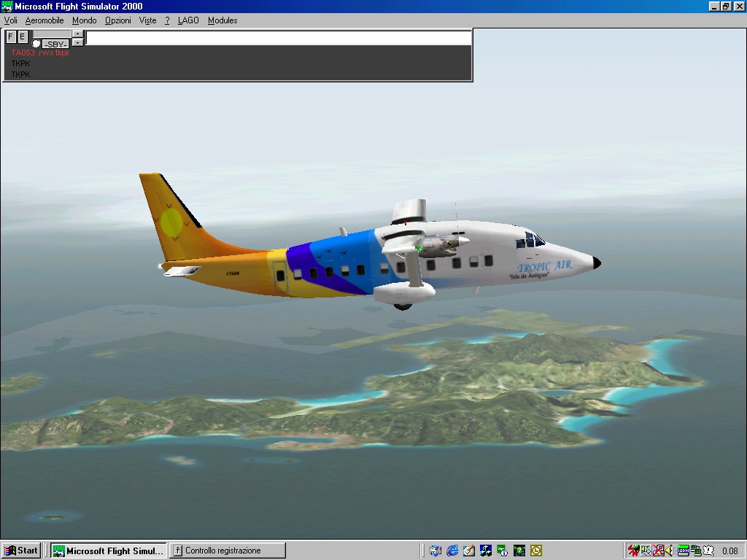Open the green question mark quick launch icon
Screen dimensions: 747x560
tap(519, 551)
